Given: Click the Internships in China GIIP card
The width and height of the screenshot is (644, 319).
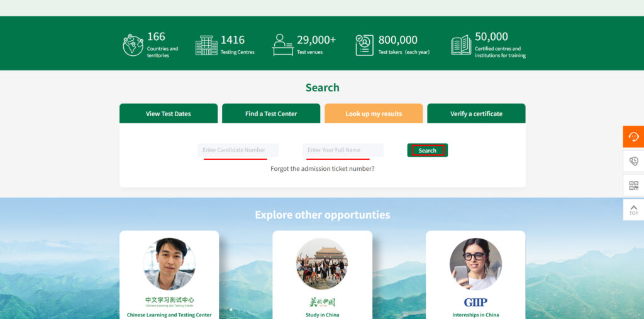Looking at the screenshot, I should click(x=475, y=276).
